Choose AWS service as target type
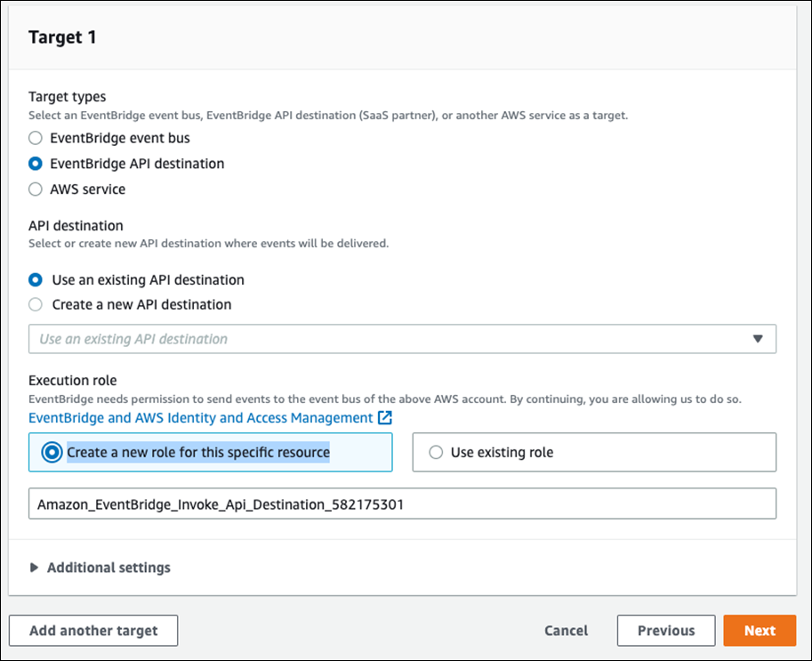Viewport: 812px width, 661px height. click(36, 189)
